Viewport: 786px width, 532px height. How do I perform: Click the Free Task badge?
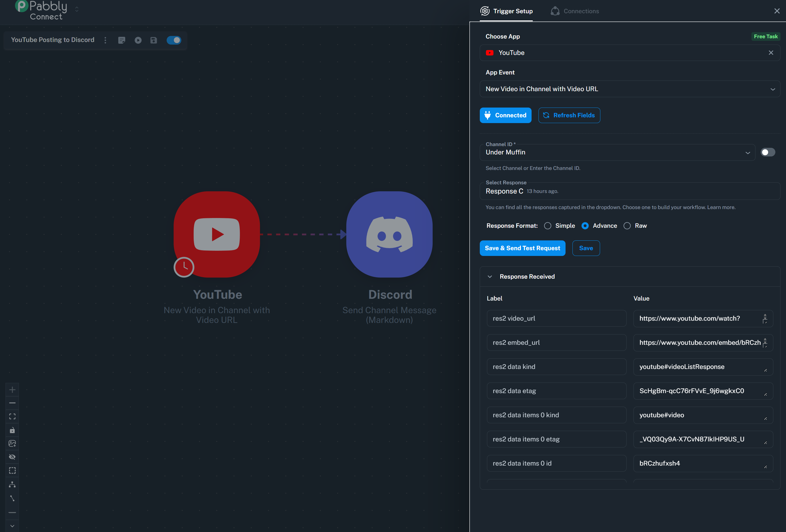click(x=766, y=37)
